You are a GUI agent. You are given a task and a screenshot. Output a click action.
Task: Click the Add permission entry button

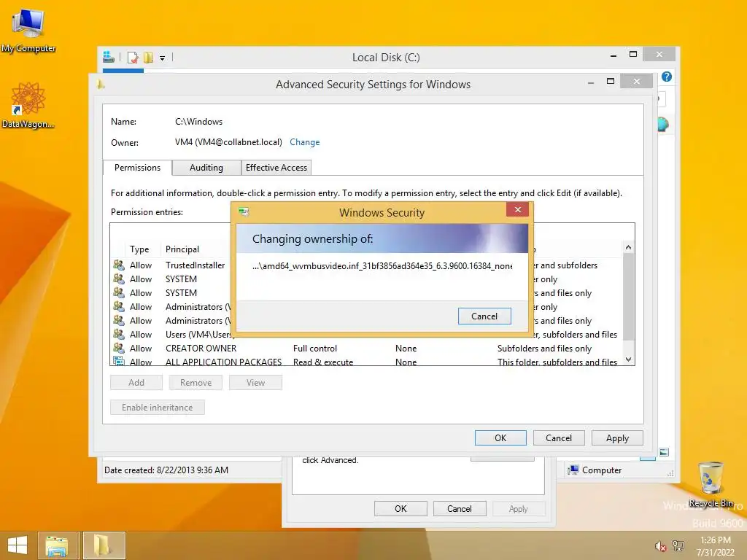point(136,382)
